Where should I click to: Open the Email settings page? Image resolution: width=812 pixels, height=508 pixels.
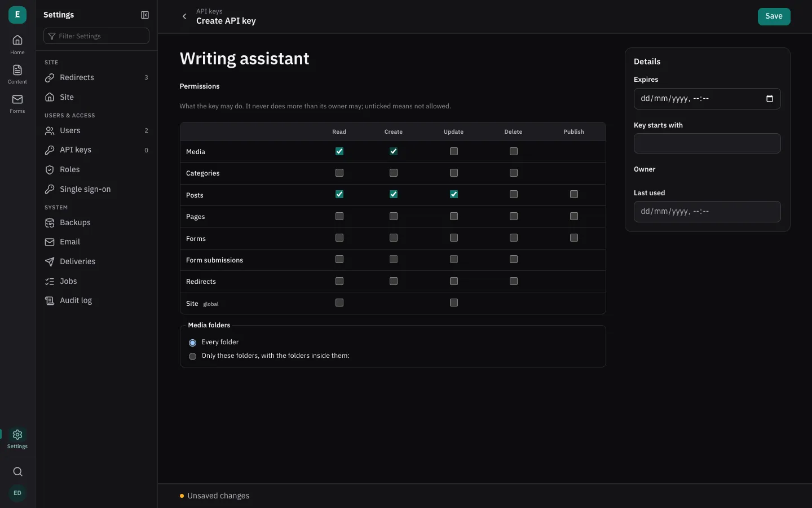tap(96, 242)
